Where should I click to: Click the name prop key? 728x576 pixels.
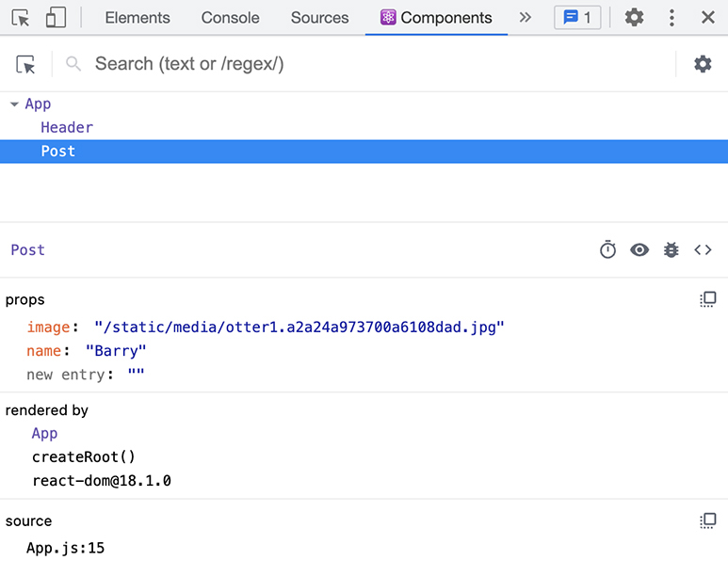43,350
